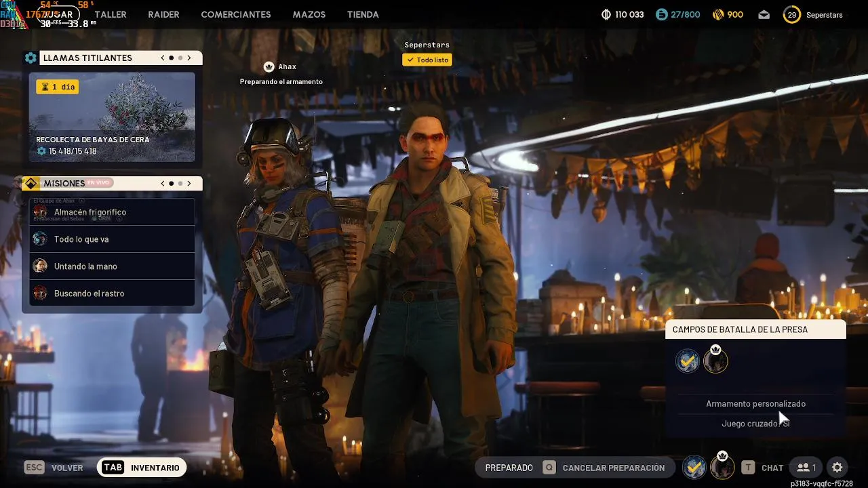Open the Untando la mano mission
The width and height of the screenshot is (868, 488).
[112, 266]
